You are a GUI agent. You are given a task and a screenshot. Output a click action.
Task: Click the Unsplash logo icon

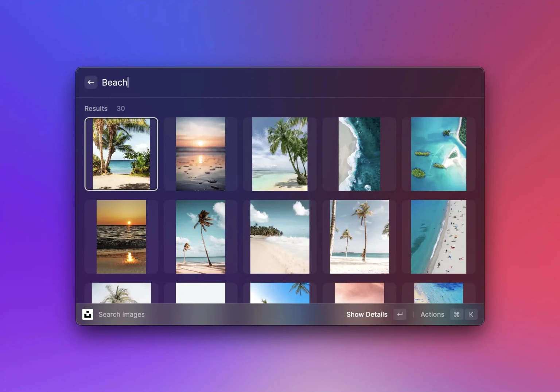tap(87, 314)
